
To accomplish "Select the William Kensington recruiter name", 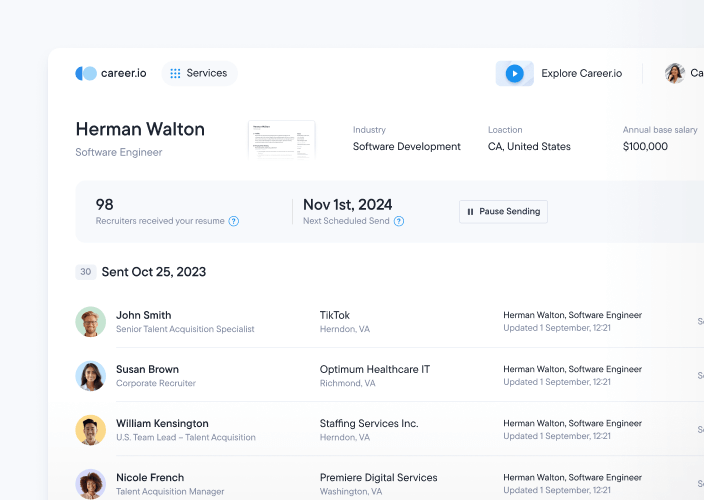I will coord(162,423).
